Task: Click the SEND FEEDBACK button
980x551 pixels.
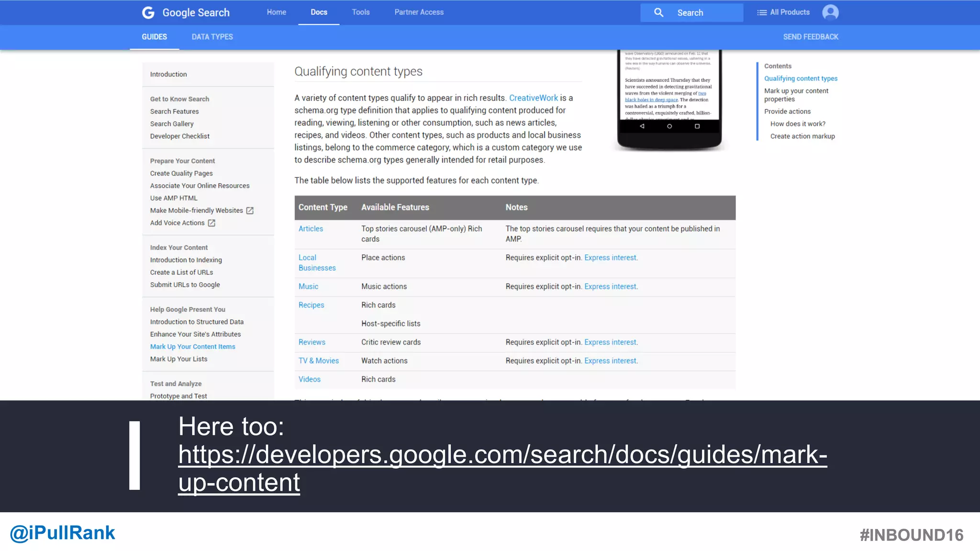Action: pyautogui.click(x=811, y=37)
